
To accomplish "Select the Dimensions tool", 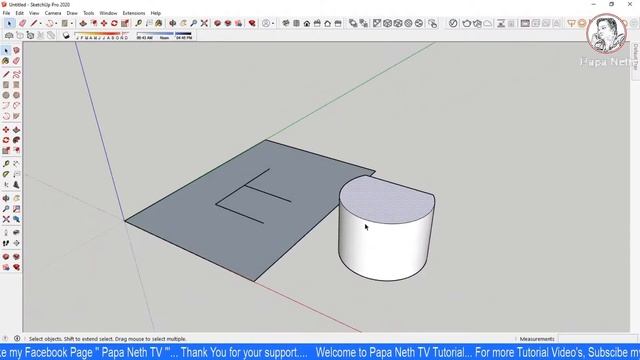I will coord(16,164).
